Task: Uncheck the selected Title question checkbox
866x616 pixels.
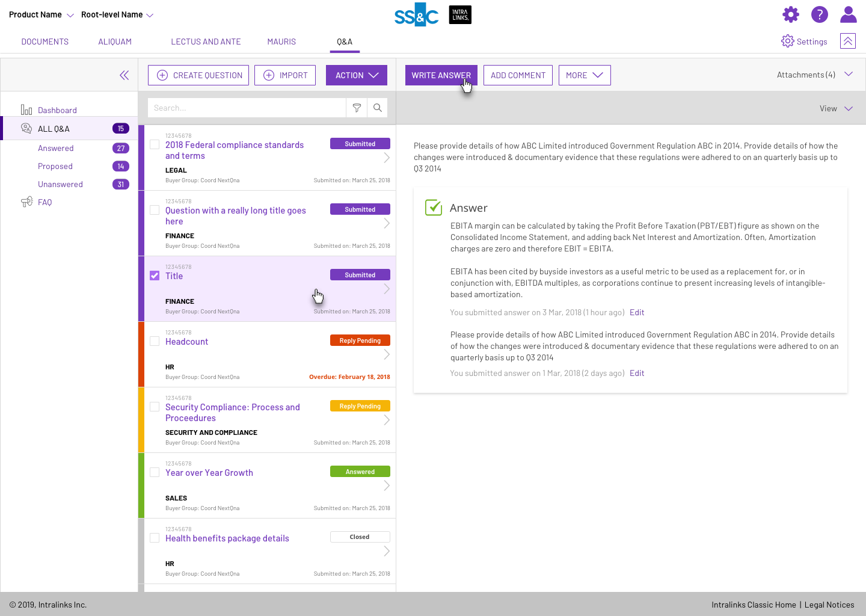Action: [x=155, y=276]
